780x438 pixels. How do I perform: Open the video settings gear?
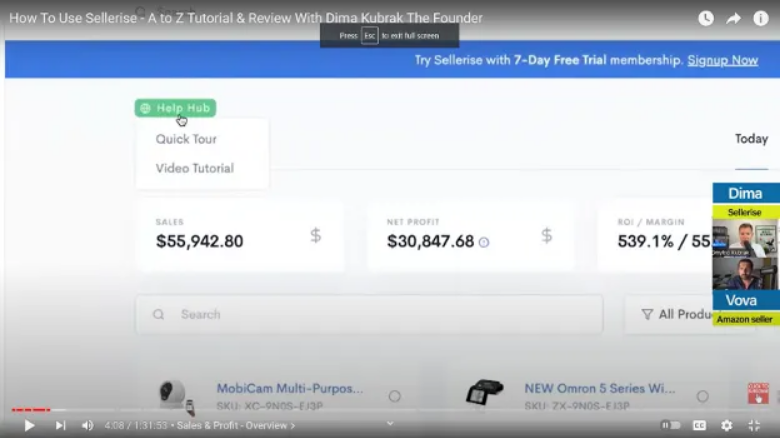pos(727,425)
